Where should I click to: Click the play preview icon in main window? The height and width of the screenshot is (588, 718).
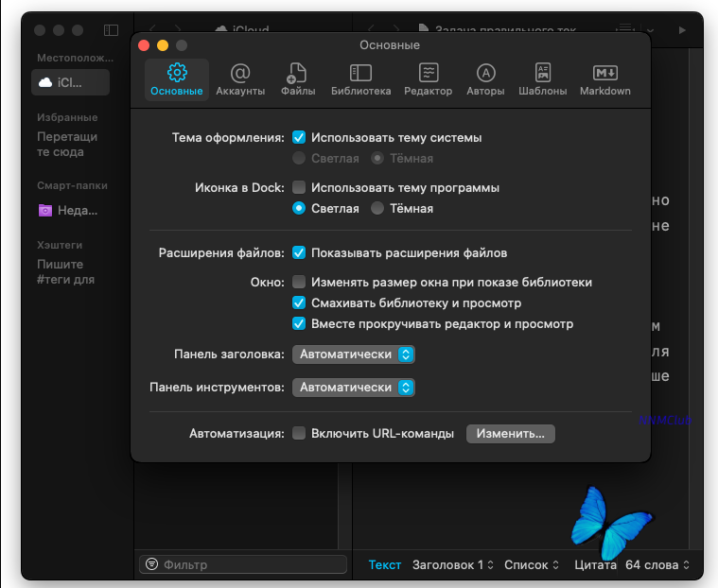pyautogui.click(x=682, y=30)
